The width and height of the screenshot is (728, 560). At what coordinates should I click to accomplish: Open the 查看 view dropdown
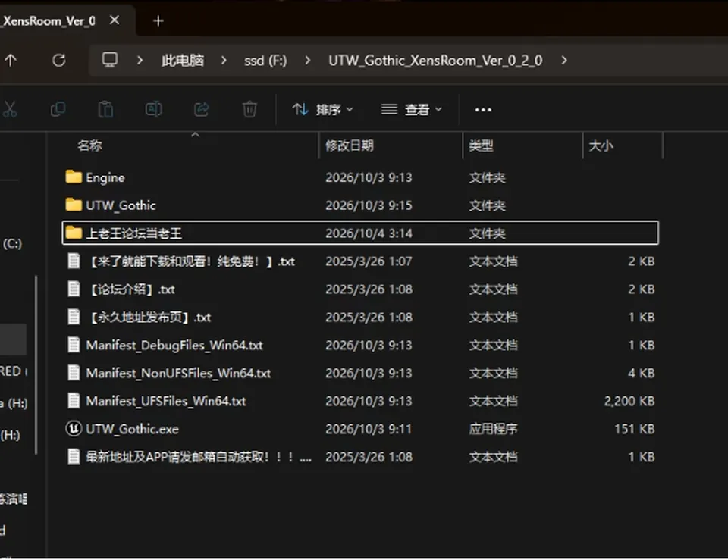point(411,109)
